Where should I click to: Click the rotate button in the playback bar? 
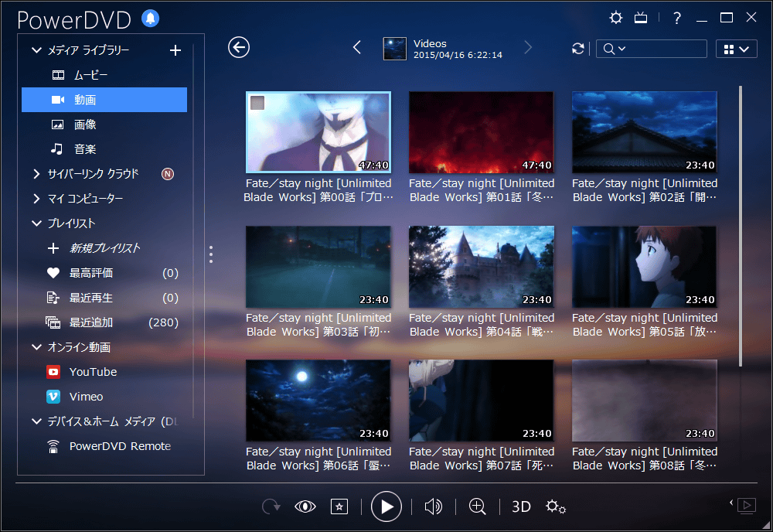coord(271,506)
